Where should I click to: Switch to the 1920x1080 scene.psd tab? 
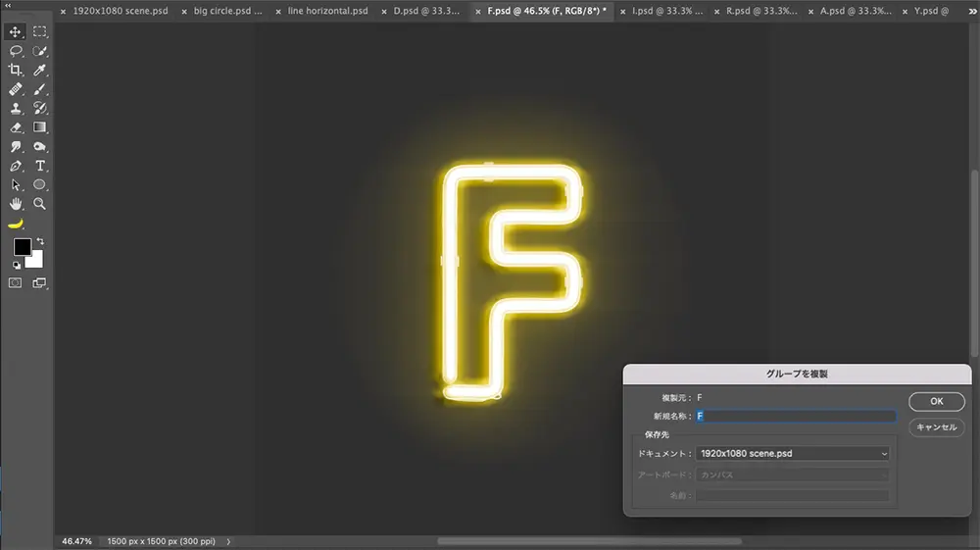tap(118, 12)
